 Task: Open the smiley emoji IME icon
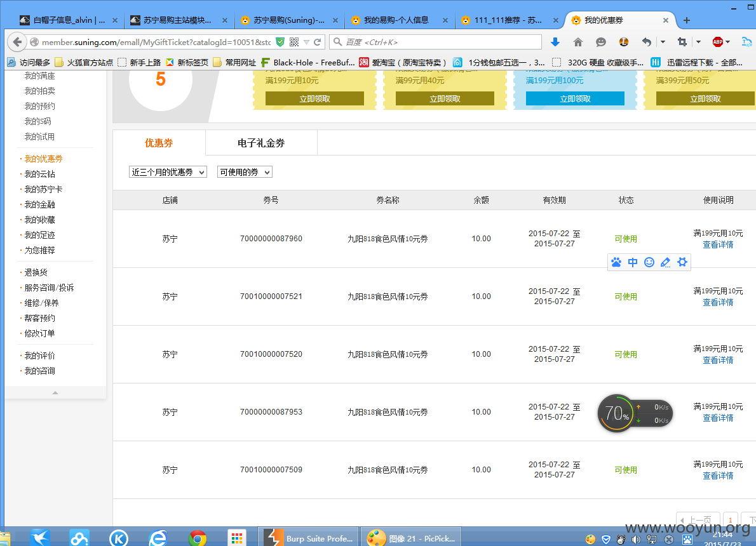(x=649, y=262)
